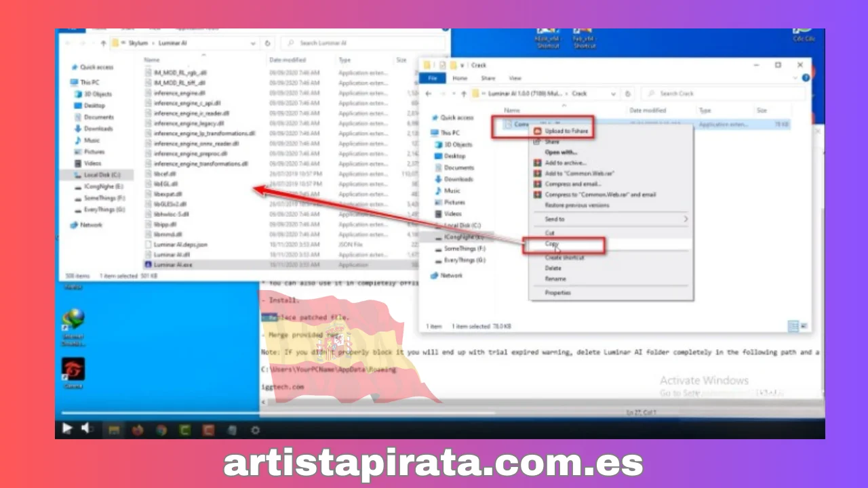Choose Properties from the context menu
868x488 pixels.
(x=557, y=293)
